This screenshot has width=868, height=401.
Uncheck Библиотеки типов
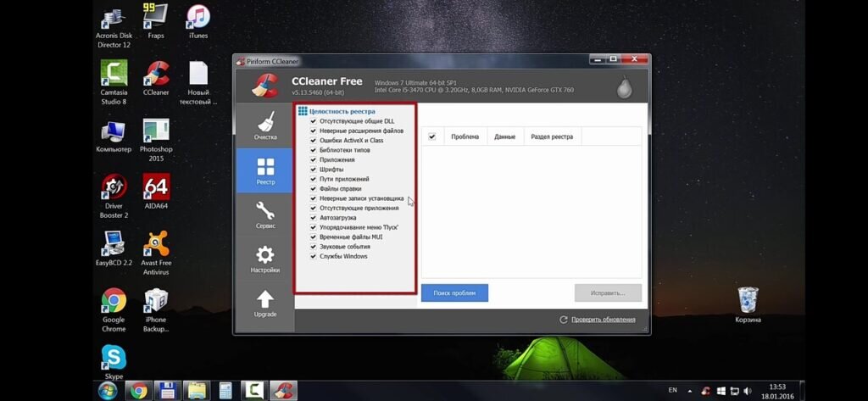pos(314,150)
